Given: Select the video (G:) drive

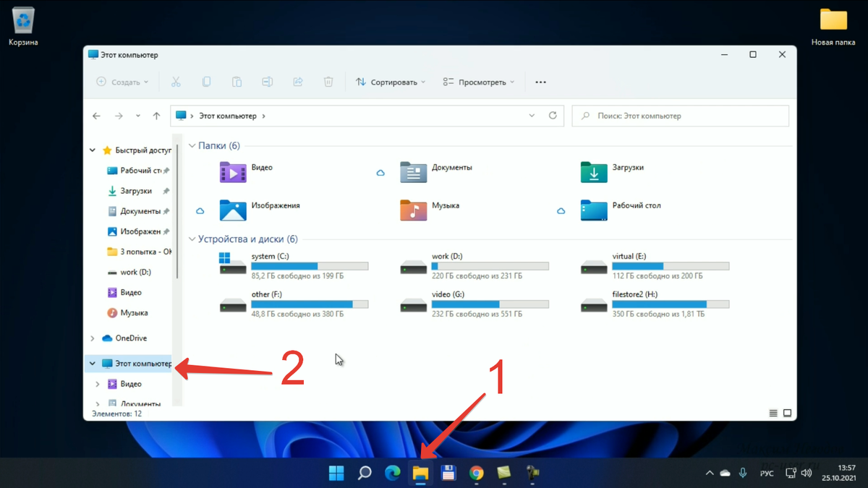Looking at the screenshot, I should click(475, 304).
